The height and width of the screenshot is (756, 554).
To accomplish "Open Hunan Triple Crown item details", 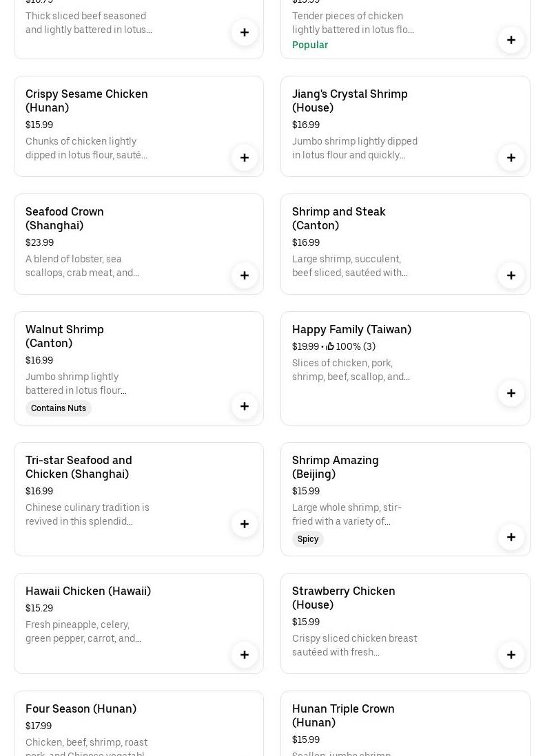I will click(x=343, y=715).
